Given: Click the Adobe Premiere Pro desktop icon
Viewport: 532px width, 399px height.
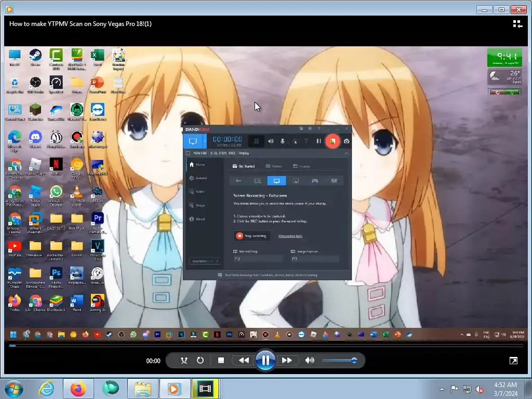Looking at the screenshot, I should tap(97, 223).
